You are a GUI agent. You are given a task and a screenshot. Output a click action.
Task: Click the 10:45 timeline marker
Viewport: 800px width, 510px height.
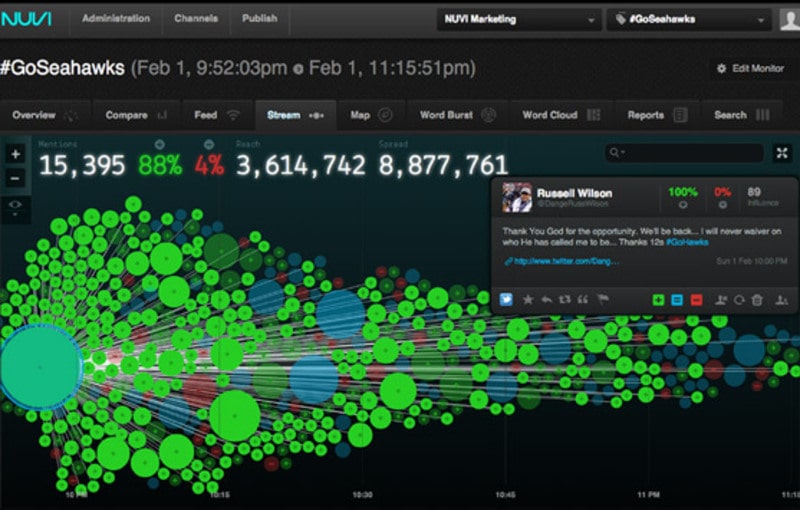[x=505, y=495]
